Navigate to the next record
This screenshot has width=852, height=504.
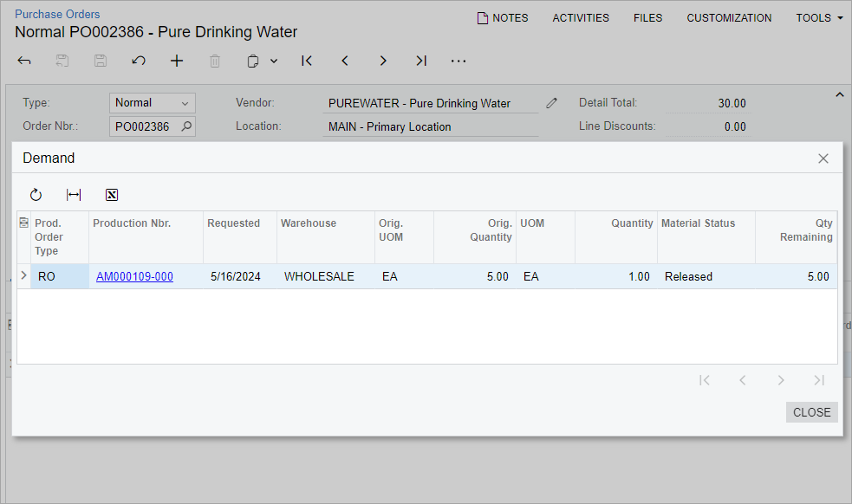[383, 61]
